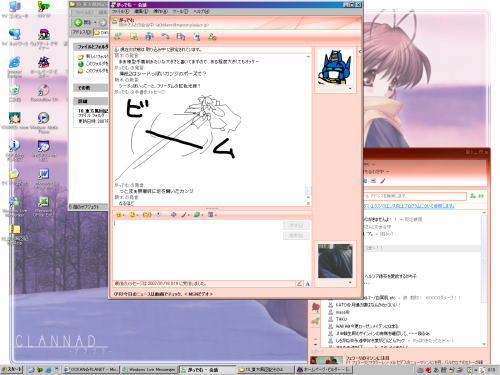Click the invite contact icon in chat toolbar

click(118, 36)
